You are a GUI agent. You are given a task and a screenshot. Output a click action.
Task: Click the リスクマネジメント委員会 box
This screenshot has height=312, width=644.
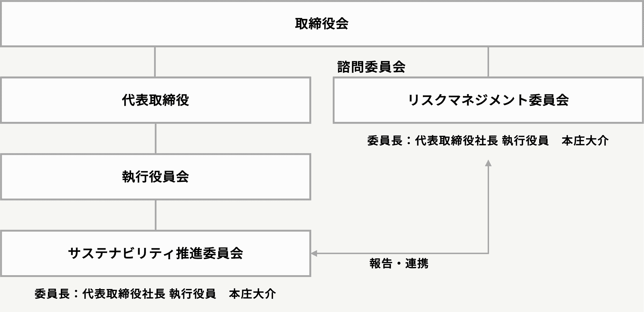click(x=488, y=100)
